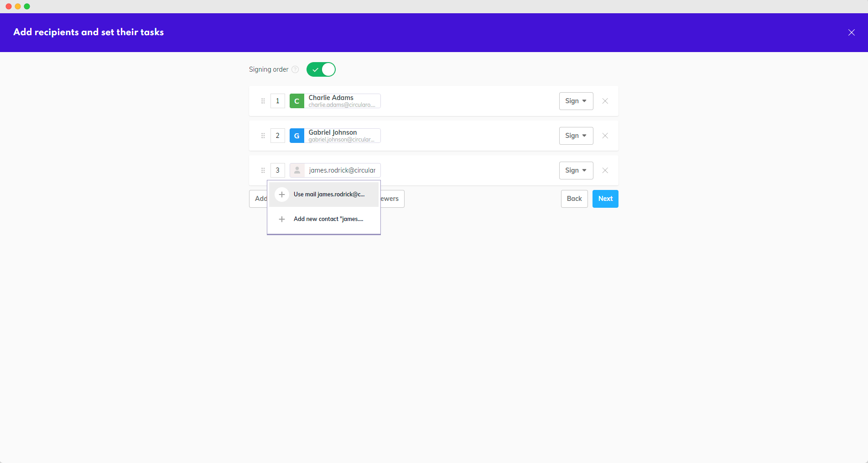Click Gabriel Johnson blue avatar icon

(297, 136)
